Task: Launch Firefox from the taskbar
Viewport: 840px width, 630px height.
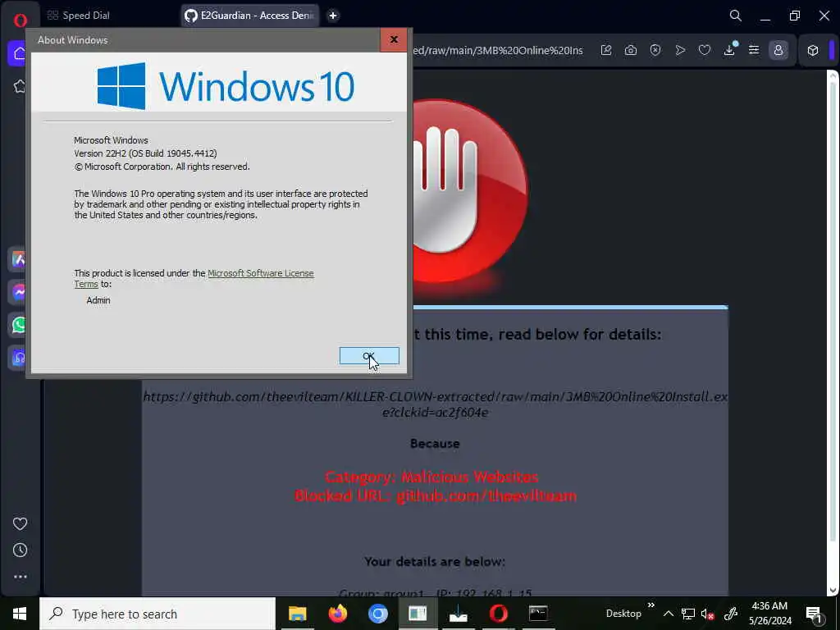Action: tap(337, 614)
